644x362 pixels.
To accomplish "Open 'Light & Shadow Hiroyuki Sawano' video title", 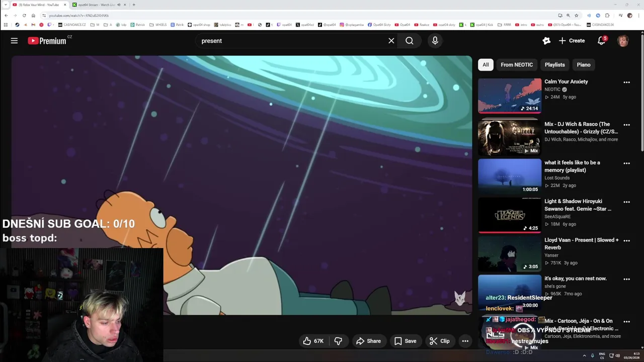I will [578, 205].
